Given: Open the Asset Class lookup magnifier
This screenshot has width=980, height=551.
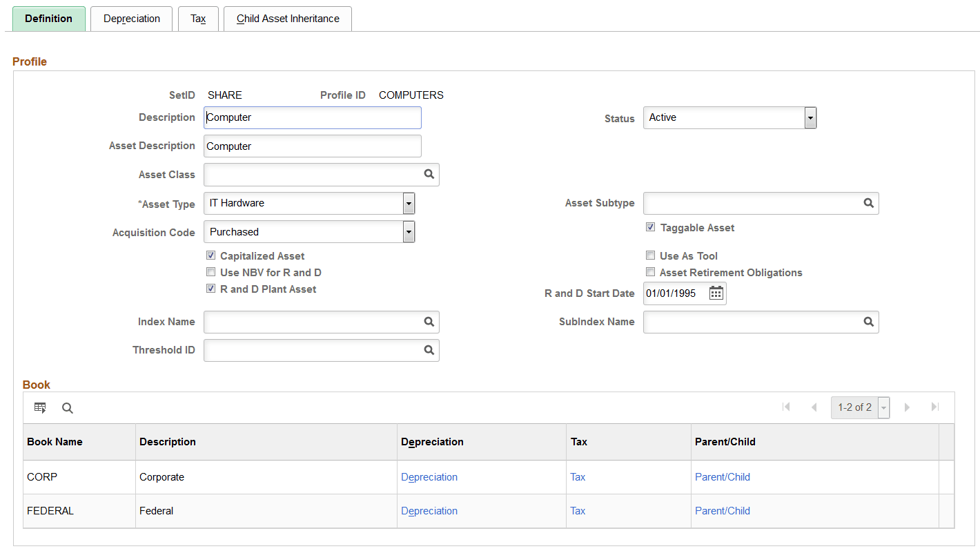Looking at the screenshot, I should (x=429, y=174).
